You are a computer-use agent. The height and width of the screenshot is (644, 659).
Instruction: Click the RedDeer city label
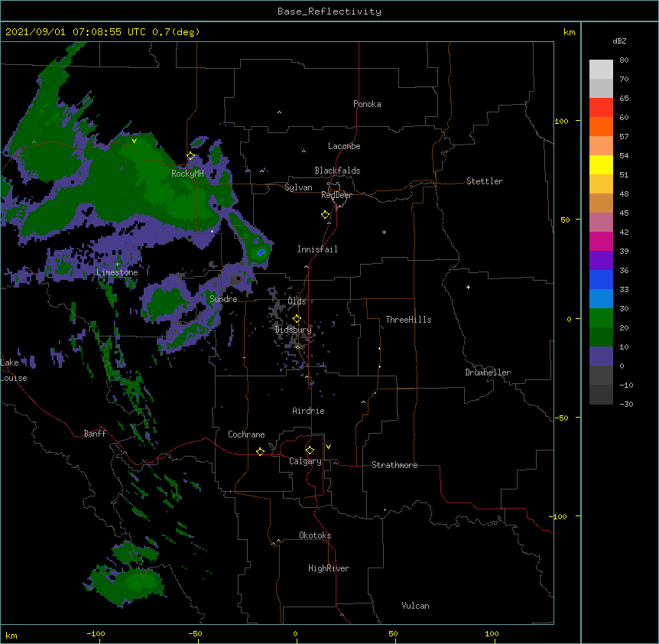click(336, 195)
